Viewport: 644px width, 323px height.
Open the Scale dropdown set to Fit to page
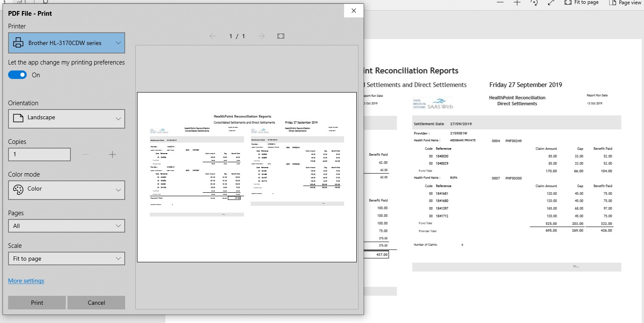click(67, 258)
